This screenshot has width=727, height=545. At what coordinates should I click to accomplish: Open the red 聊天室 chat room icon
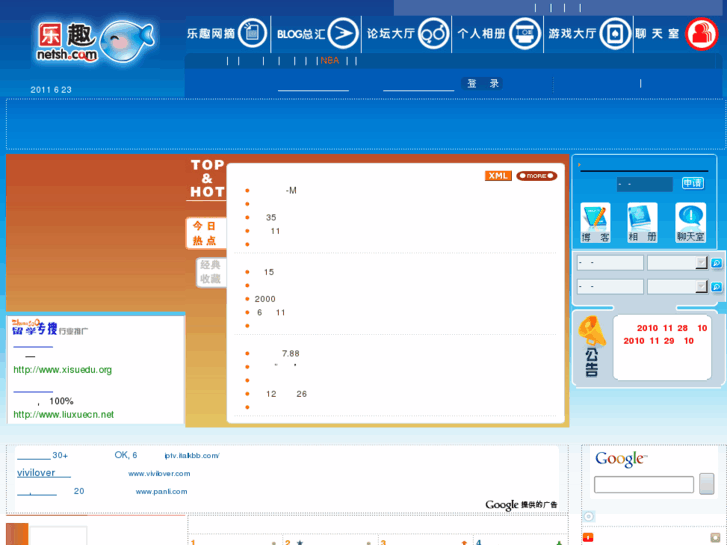click(x=701, y=34)
